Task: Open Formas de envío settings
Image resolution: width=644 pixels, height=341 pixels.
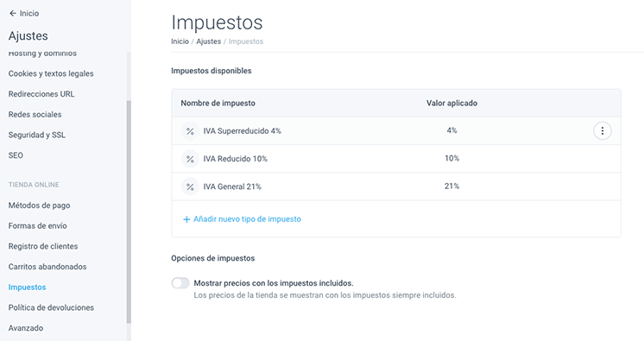Action: [x=37, y=226]
